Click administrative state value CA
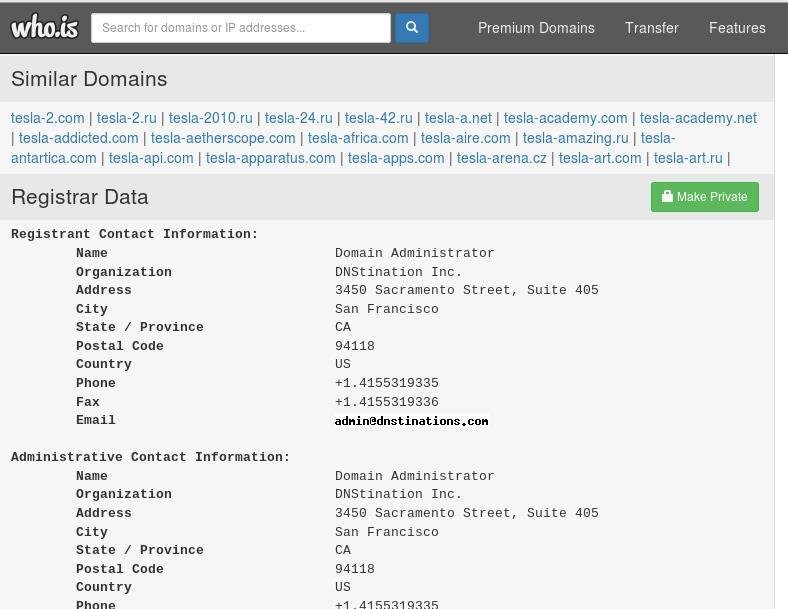788x609 pixels. (x=343, y=550)
